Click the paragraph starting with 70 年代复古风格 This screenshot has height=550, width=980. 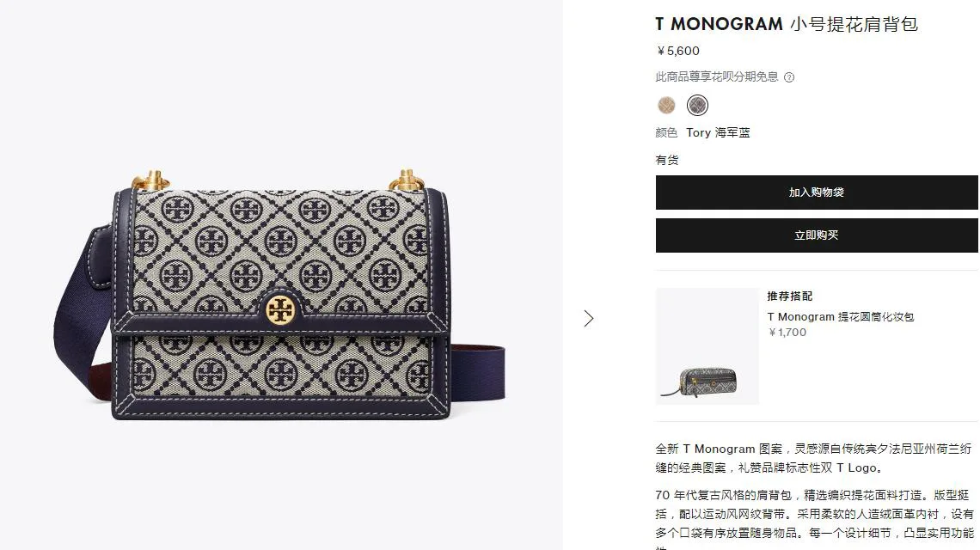814,518
